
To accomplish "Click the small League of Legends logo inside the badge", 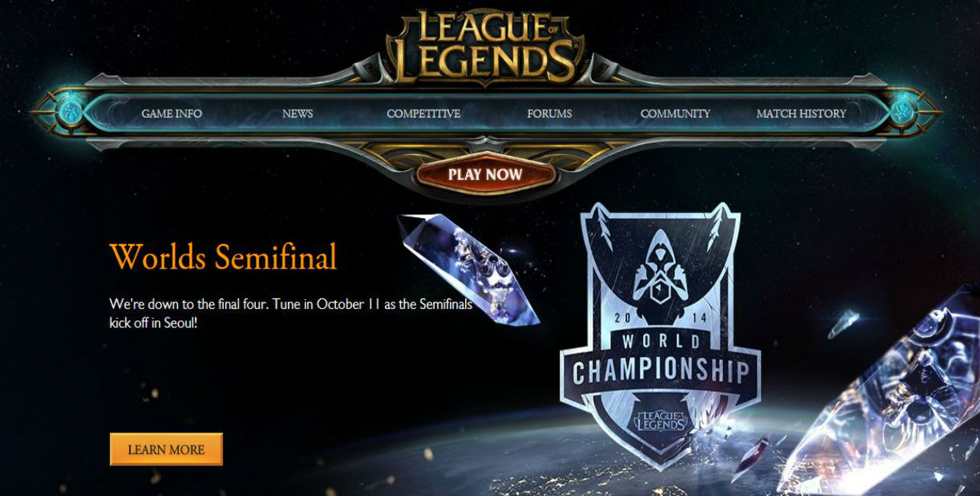I will [660, 419].
